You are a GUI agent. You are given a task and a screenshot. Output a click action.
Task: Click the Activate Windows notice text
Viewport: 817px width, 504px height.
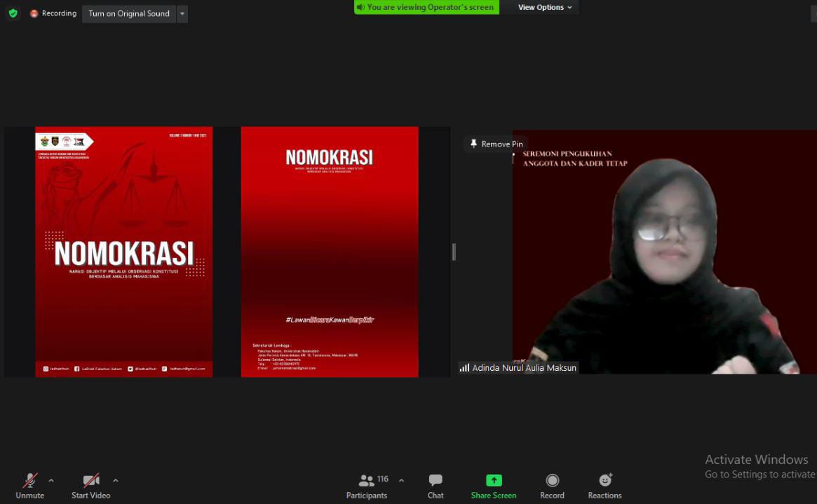759,467
